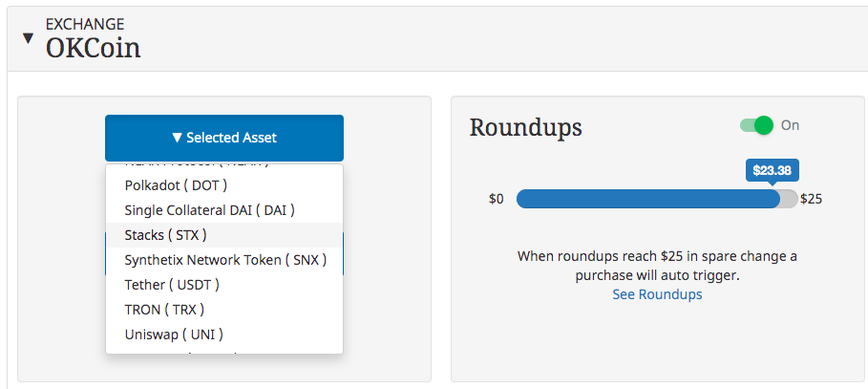Turn off the Roundups toggle
The image size is (868, 389).
pyautogui.click(x=756, y=125)
